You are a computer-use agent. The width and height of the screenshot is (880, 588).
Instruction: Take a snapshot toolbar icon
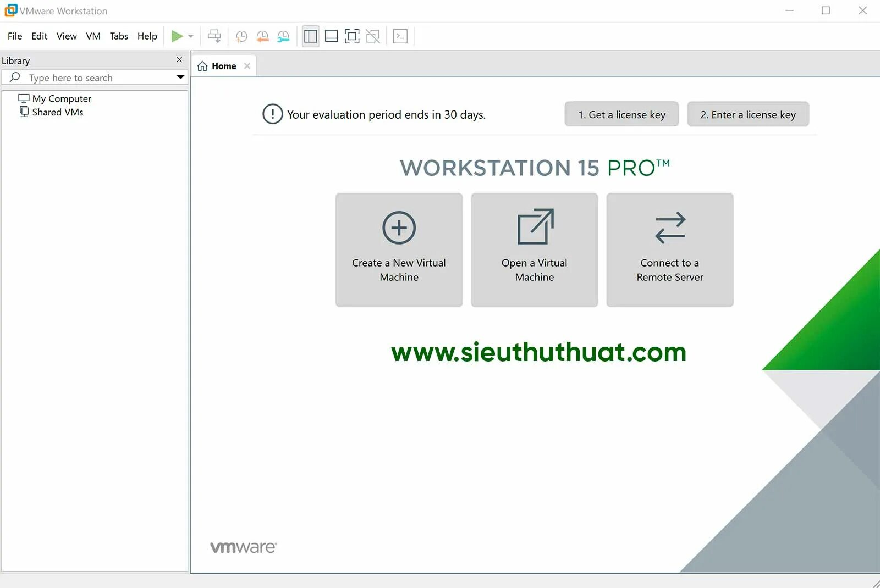[241, 36]
